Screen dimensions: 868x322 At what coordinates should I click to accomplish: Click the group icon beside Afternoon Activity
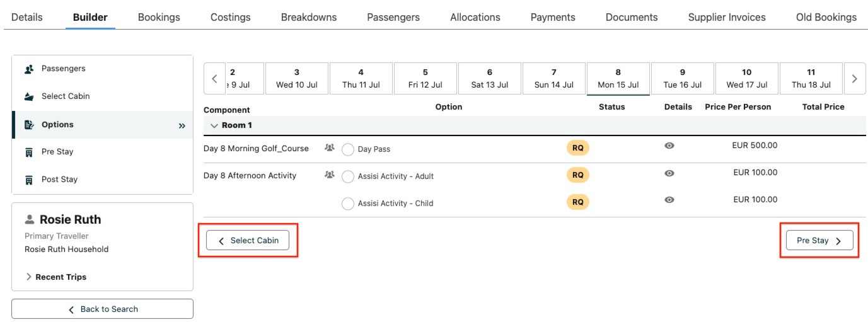329,175
